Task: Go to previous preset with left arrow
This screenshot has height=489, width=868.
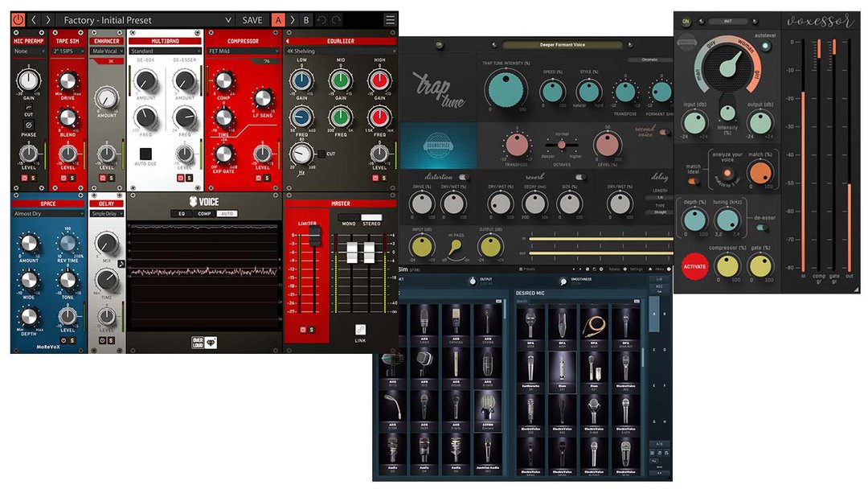Action: (35, 20)
